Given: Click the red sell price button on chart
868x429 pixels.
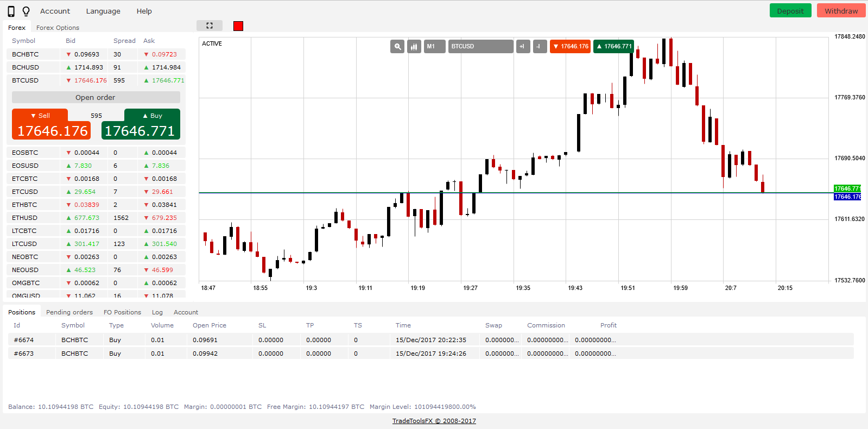Looking at the screenshot, I should point(570,47).
